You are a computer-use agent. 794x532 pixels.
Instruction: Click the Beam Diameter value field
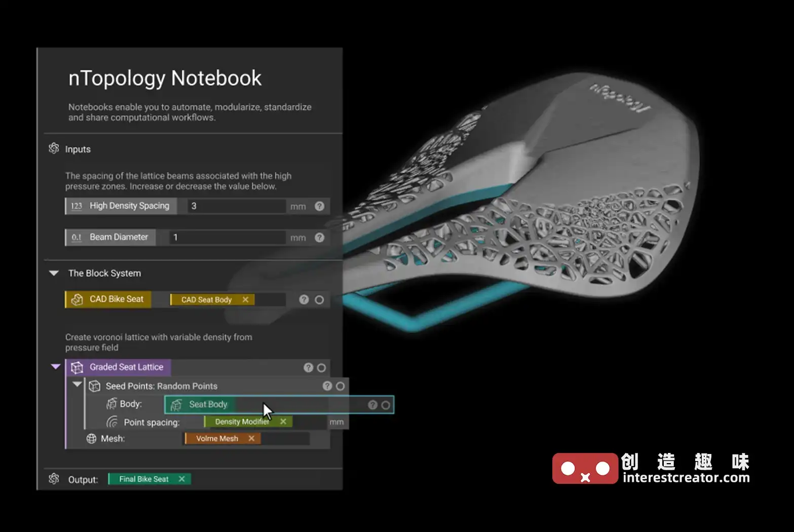point(228,237)
